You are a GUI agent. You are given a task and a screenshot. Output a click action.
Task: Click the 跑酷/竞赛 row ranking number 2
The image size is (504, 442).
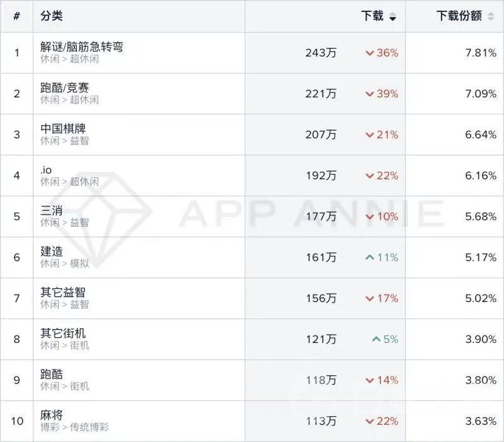tap(16, 93)
